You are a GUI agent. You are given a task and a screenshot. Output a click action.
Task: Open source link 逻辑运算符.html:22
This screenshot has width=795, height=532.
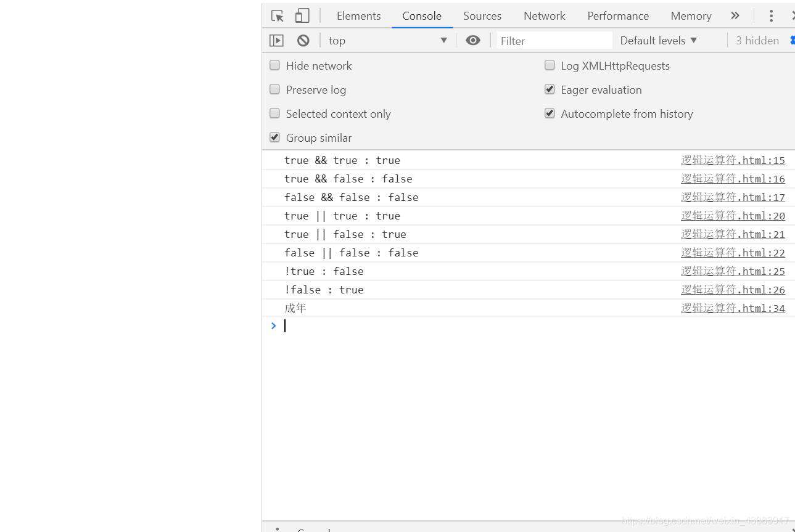tap(733, 253)
